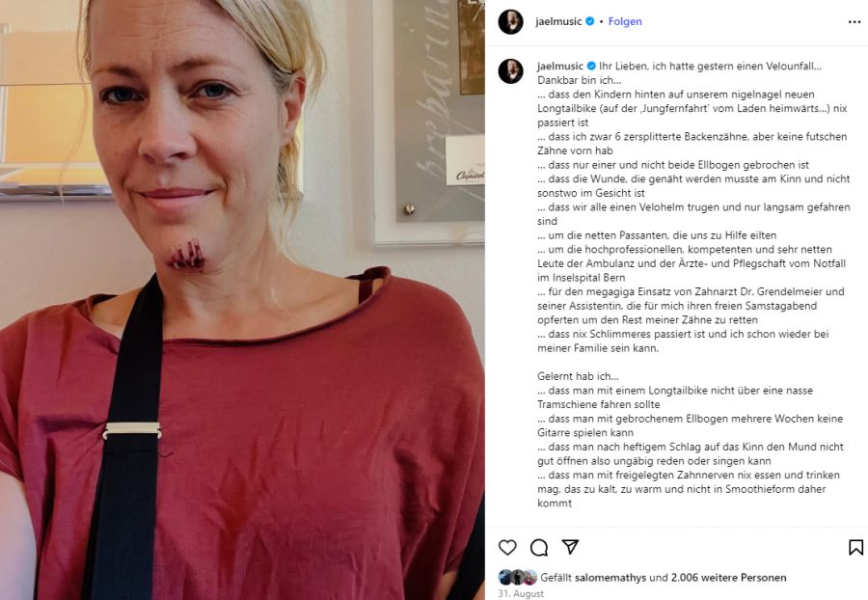Viewport: 868px width, 600px height.
Task: Open more options three-dot menu
Action: 854,21
